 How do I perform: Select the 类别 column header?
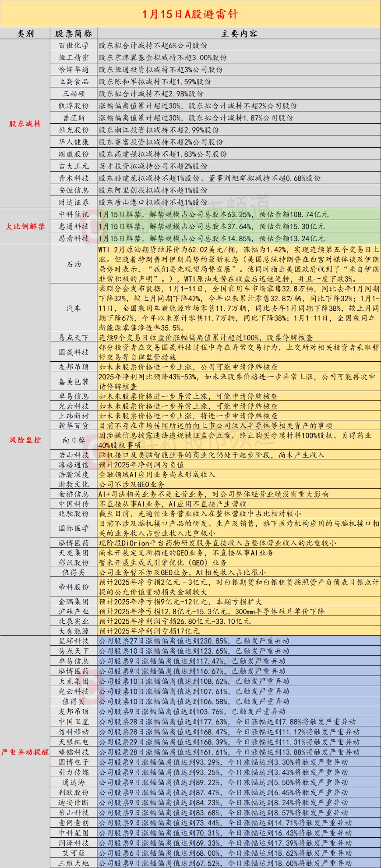click(x=25, y=34)
